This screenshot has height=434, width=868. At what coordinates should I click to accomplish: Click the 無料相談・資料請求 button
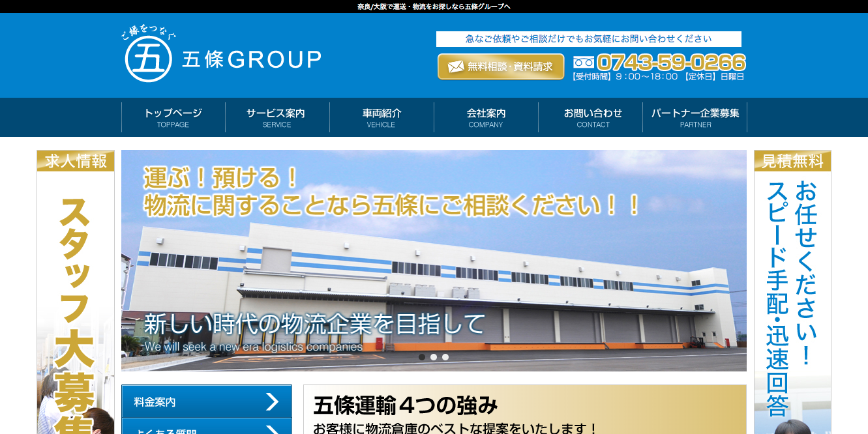tap(501, 66)
